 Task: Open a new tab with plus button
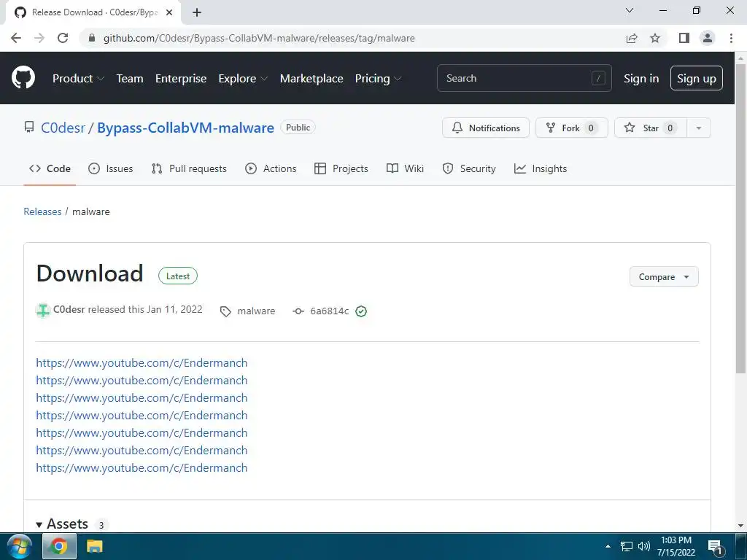coord(197,12)
